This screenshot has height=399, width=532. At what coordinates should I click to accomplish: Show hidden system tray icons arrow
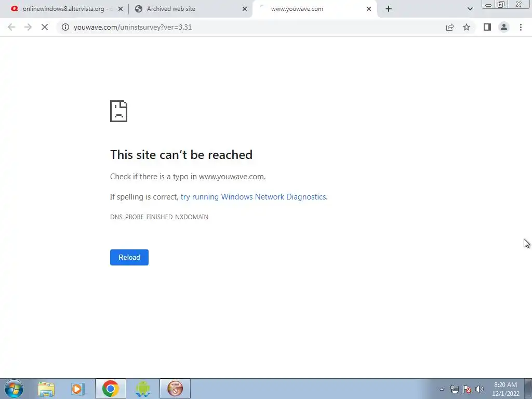(x=442, y=389)
